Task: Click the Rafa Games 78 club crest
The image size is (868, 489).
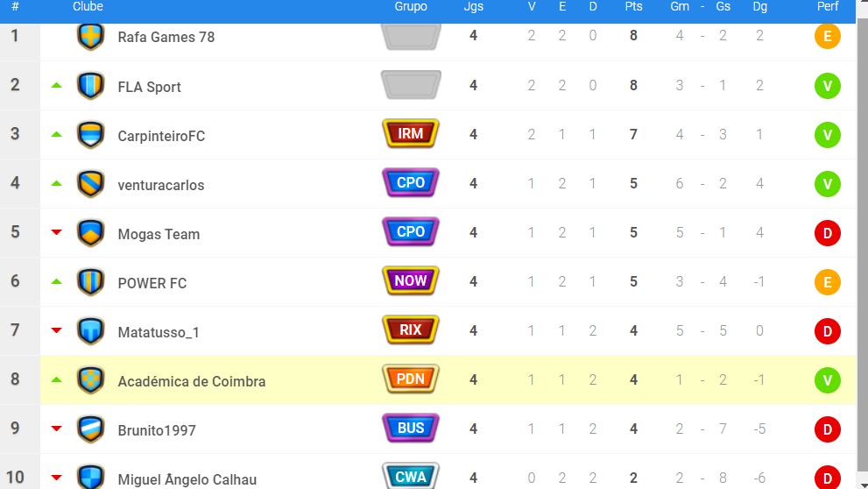Action: pos(91,37)
